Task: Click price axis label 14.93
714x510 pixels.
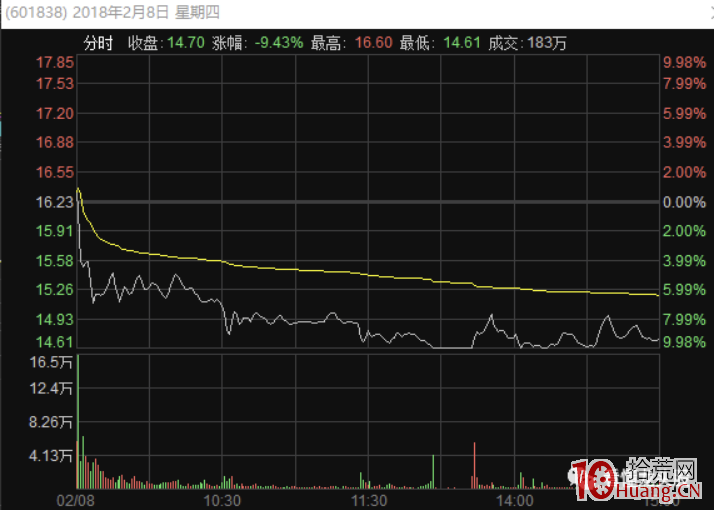Action: 55,320
